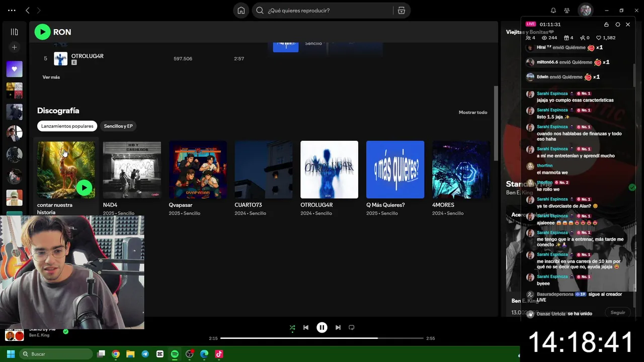Click 'Ben E. King' artist in player bar

[39, 335]
